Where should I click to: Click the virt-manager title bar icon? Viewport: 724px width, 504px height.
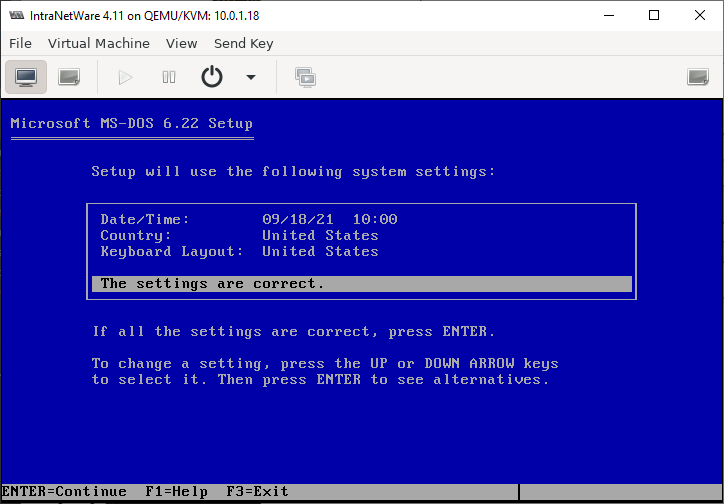tap(17, 15)
